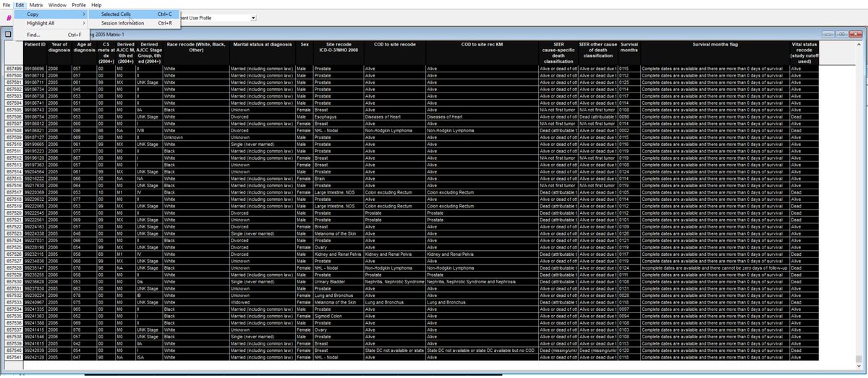Click the survival months cell 0002
This screenshot has height=378, width=868.
[x=629, y=130]
